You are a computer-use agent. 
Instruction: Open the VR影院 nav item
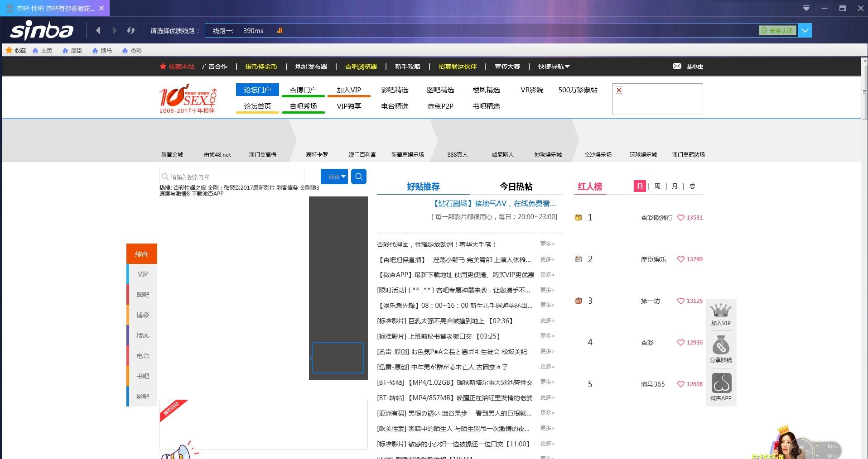532,90
